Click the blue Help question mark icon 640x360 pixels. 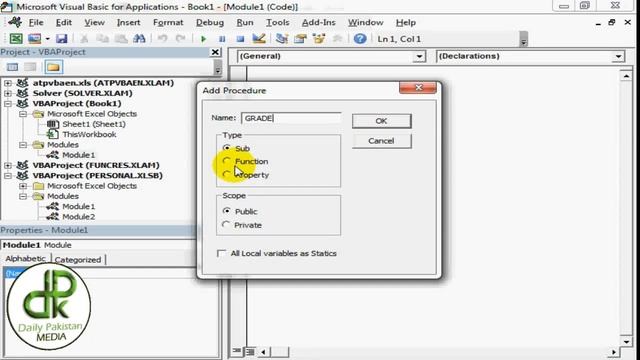pos(360,39)
